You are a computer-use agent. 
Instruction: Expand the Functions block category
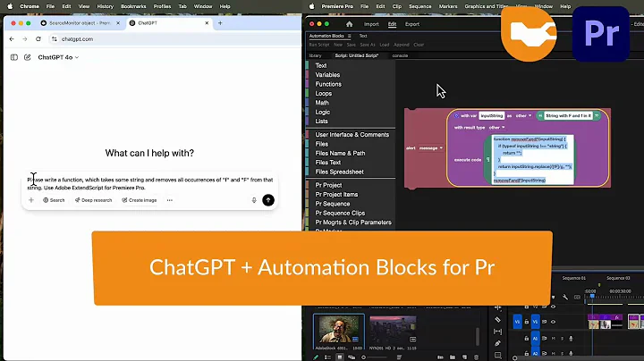(328, 84)
